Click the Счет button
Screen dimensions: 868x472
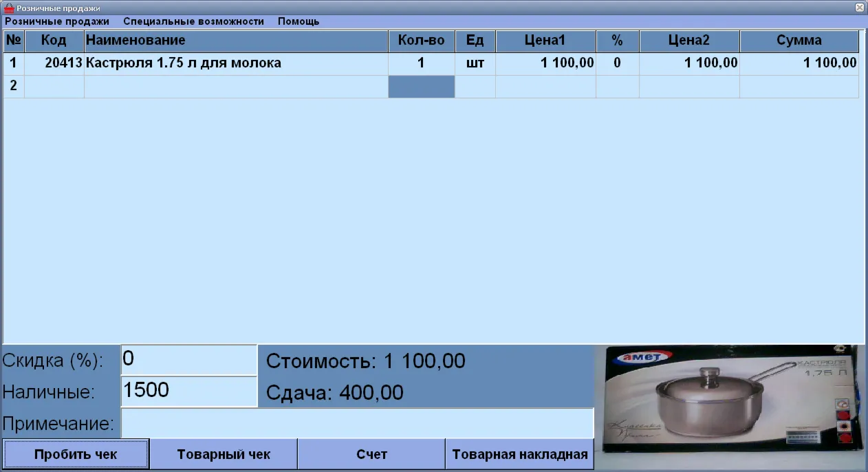point(371,454)
